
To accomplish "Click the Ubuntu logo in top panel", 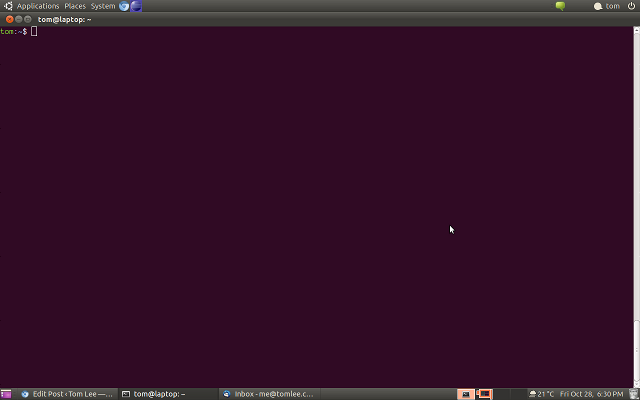I will pos(8,6).
